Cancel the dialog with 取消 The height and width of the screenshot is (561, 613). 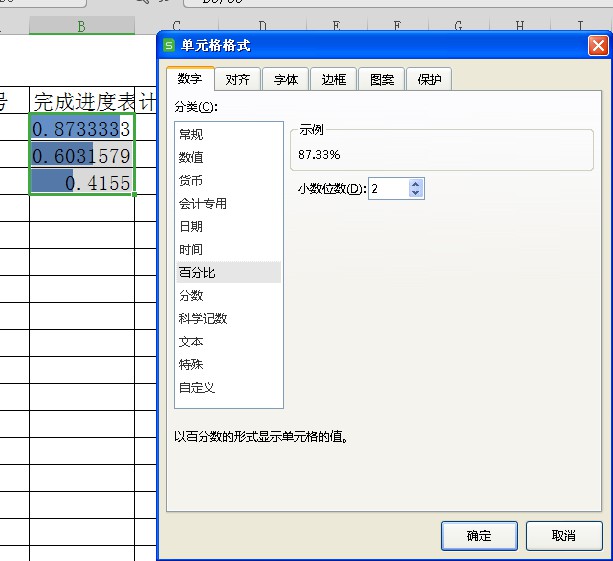click(x=564, y=536)
